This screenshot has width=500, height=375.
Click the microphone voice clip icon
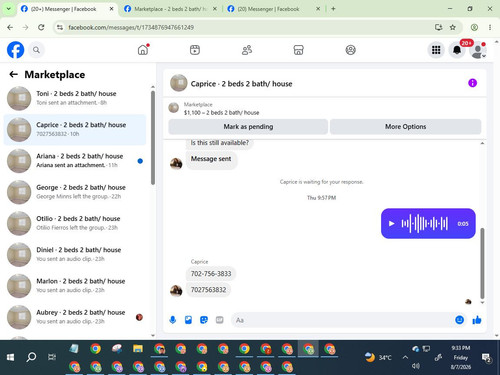(x=172, y=320)
